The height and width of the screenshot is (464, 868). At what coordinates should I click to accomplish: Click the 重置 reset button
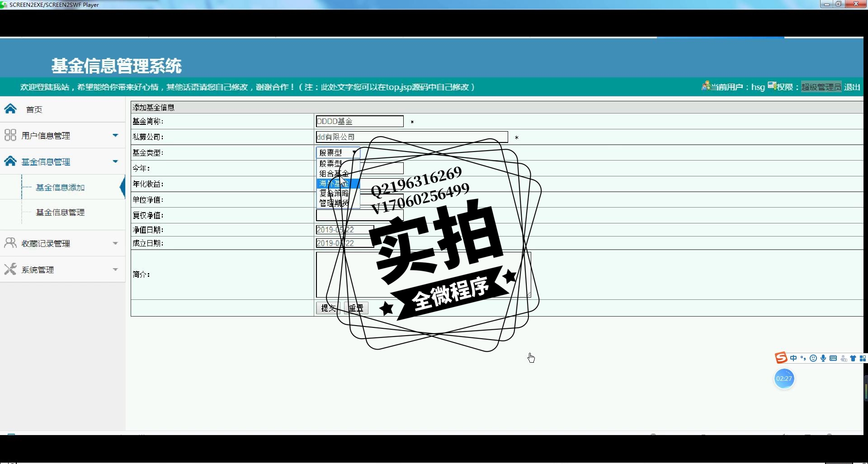[x=356, y=308]
